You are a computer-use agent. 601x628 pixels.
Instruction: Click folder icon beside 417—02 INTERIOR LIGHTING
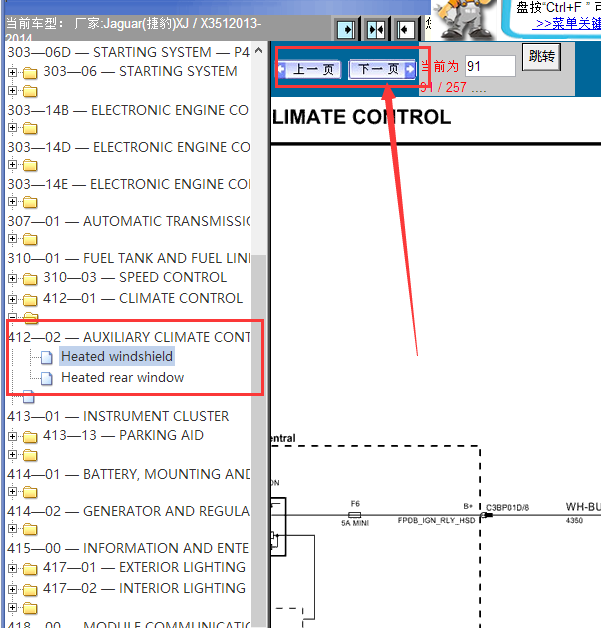tap(30, 590)
